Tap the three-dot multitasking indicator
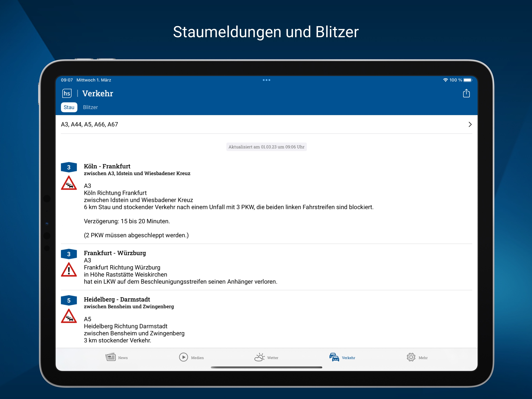The height and width of the screenshot is (399, 532). pyautogui.click(x=266, y=80)
